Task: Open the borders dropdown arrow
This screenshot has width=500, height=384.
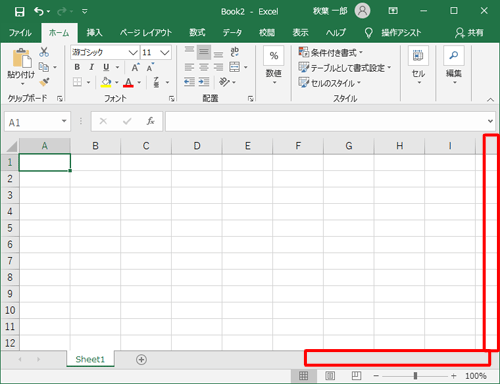Action: coord(89,82)
